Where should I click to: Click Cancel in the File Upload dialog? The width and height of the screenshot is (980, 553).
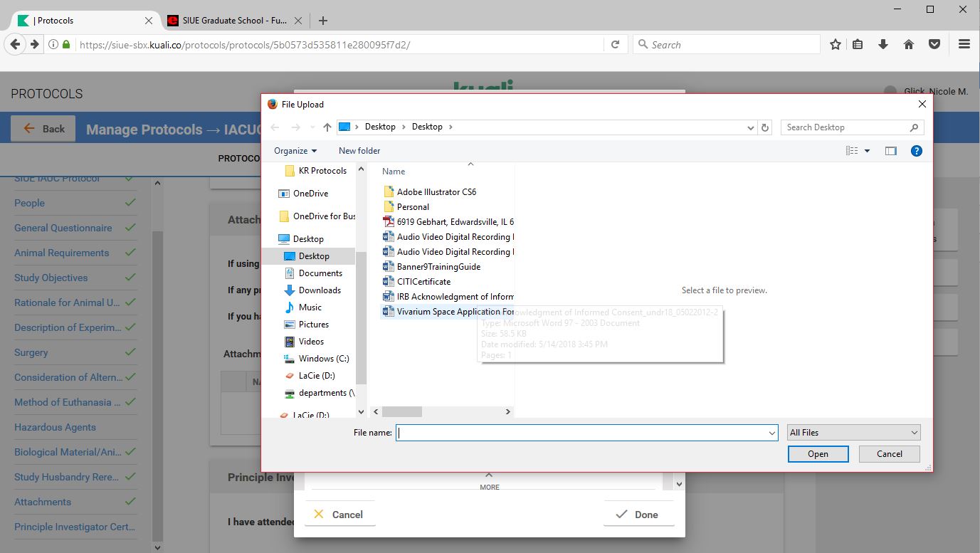tap(889, 454)
